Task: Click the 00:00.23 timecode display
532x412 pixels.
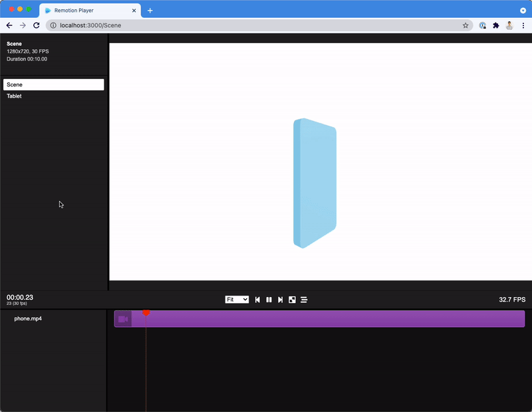Action: [x=20, y=298]
